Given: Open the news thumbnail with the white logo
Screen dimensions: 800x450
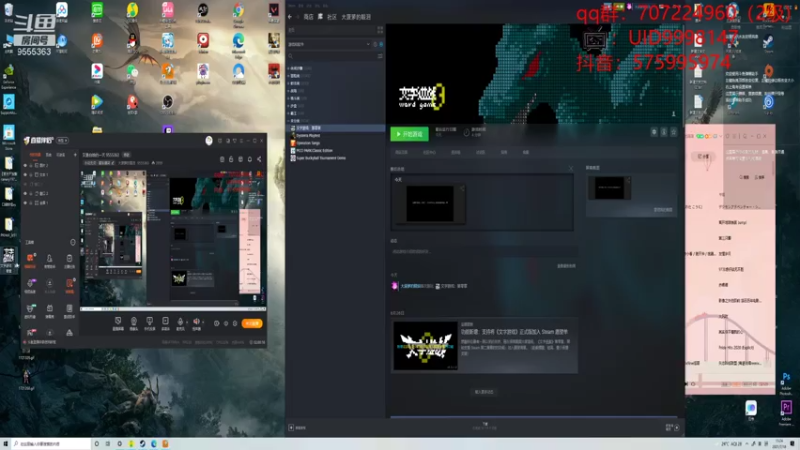Looking at the screenshot, I should [426, 346].
